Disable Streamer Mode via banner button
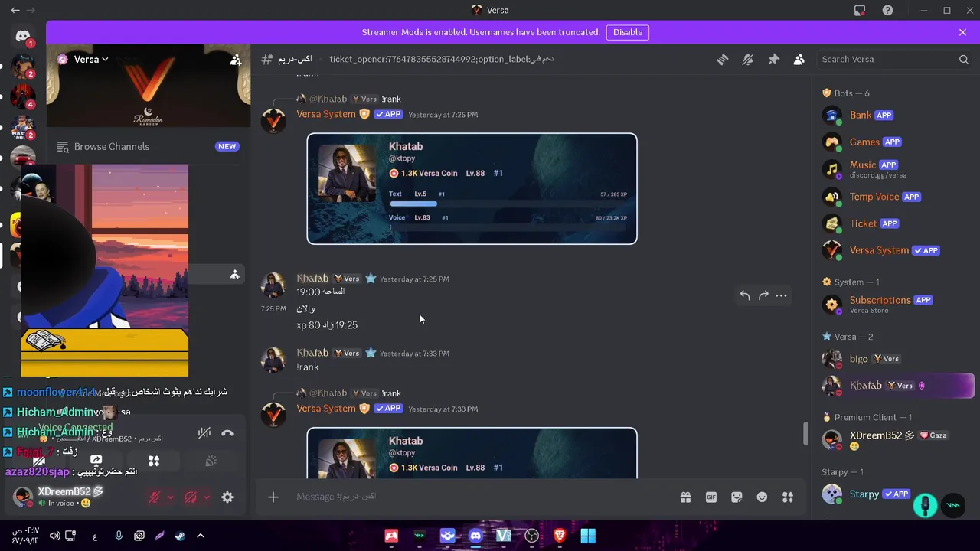Image resolution: width=980 pixels, height=551 pixels. [627, 32]
